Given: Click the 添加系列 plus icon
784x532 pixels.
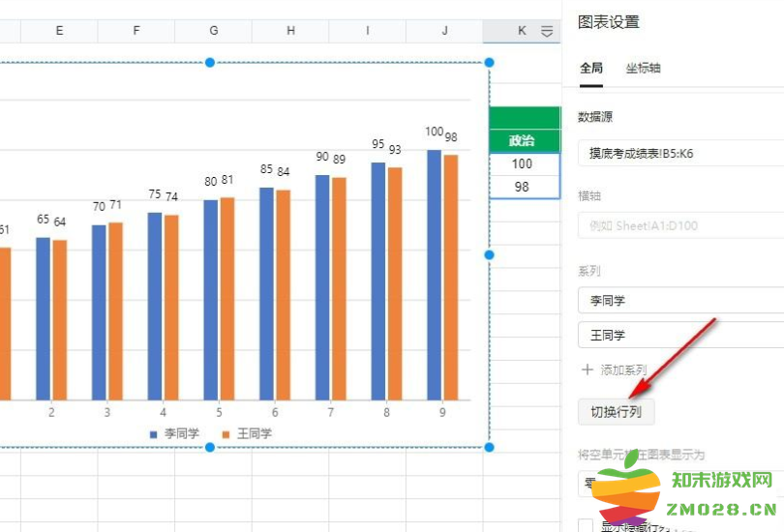Looking at the screenshot, I should 586,369.
